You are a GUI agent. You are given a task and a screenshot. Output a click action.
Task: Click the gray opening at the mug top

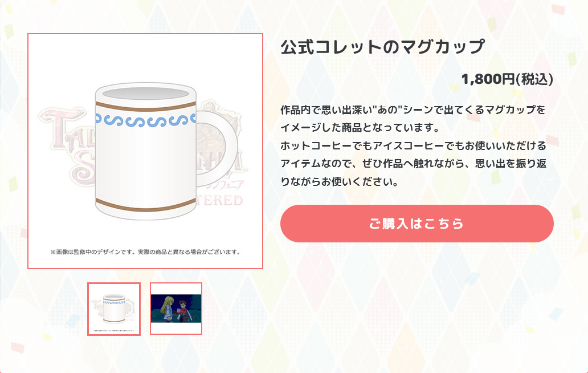click(x=145, y=94)
